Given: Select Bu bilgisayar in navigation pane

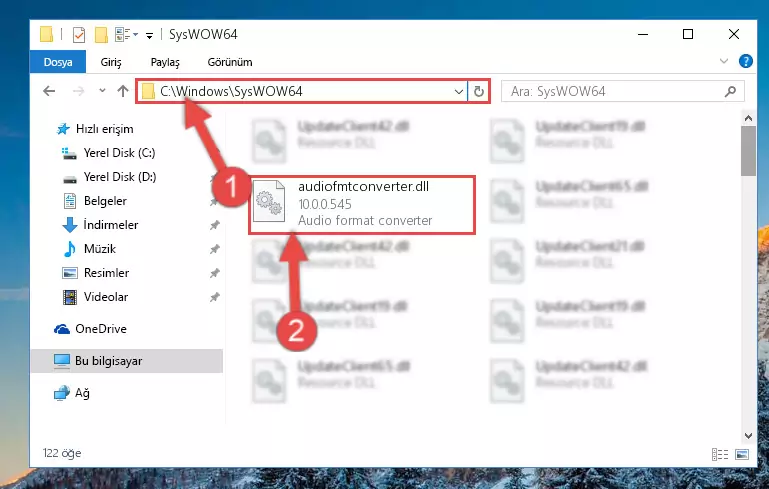Looking at the screenshot, I should point(127,361).
